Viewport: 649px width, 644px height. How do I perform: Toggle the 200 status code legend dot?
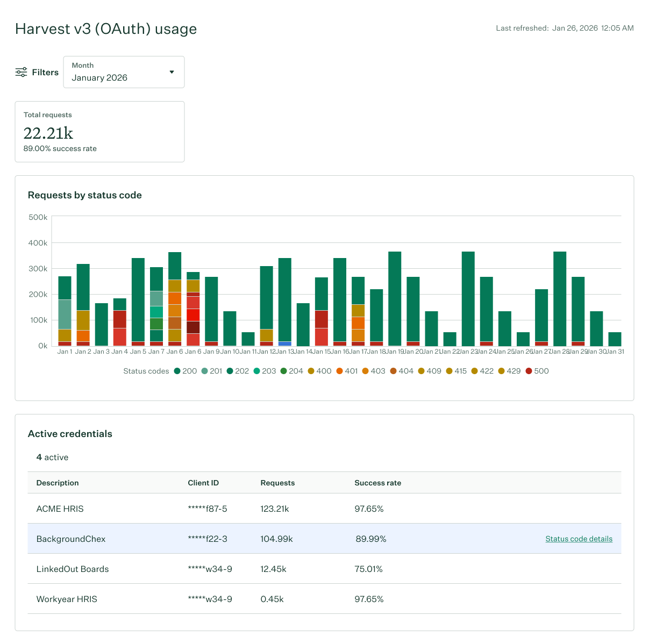pyautogui.click(x=177, y=371)
